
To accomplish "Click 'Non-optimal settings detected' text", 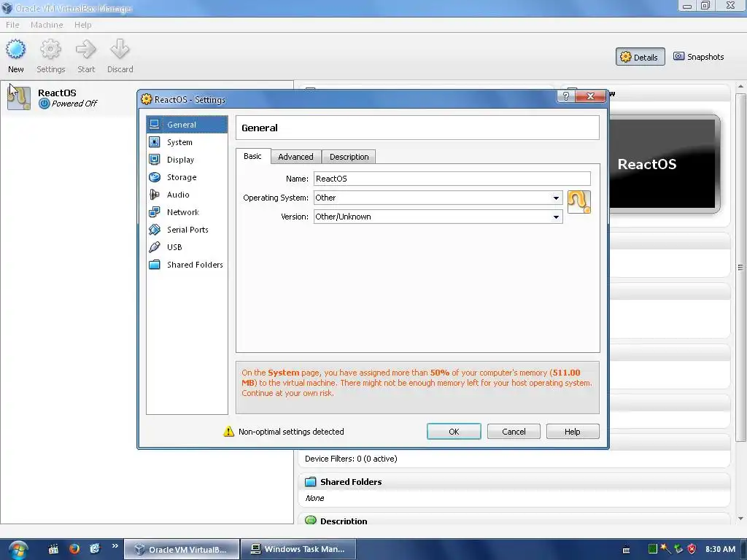I will coord(290,432).
